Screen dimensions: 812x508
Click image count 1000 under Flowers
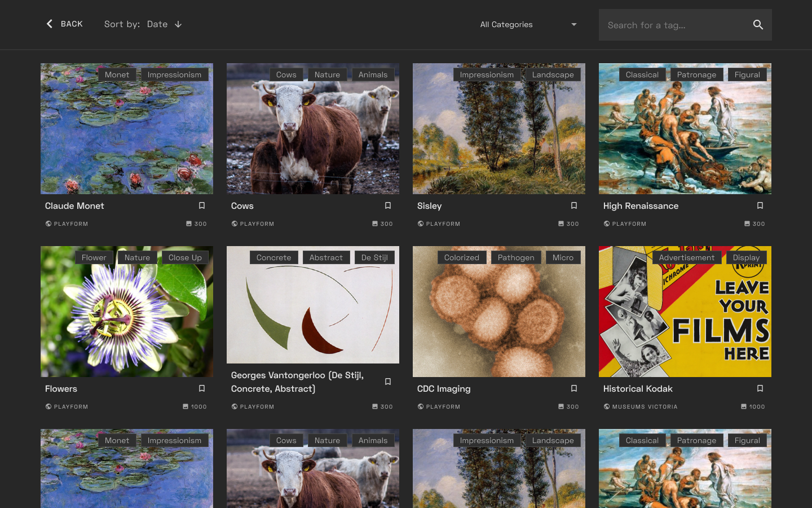click(x=198, y=406)
